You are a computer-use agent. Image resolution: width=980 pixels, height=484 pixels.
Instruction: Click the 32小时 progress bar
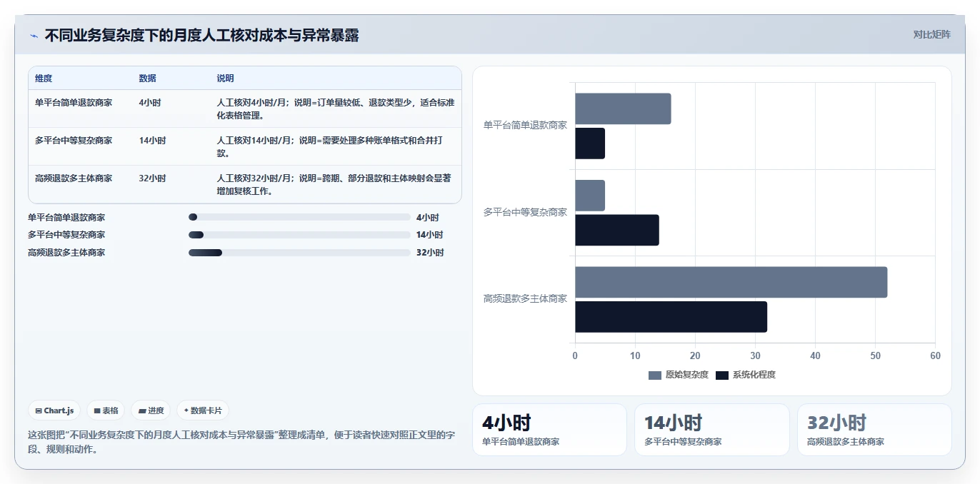click(x=299, y=253)
